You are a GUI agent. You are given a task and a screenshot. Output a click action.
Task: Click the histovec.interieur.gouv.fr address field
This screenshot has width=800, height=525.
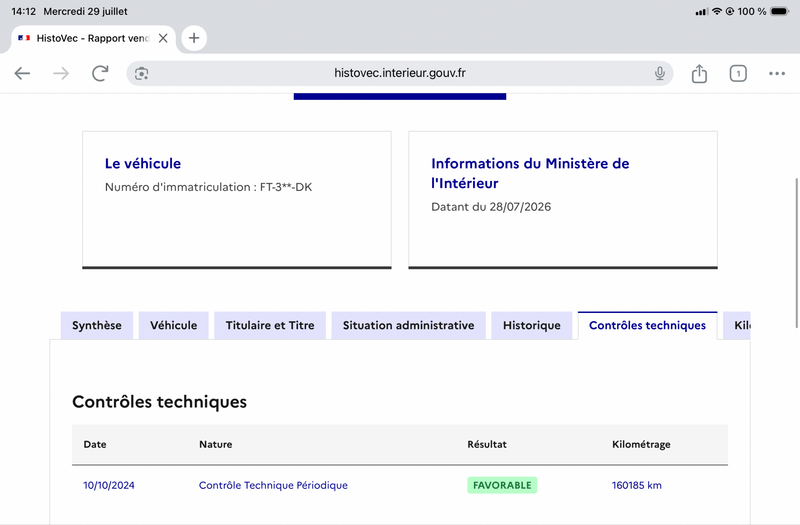(x=399, y=73)
